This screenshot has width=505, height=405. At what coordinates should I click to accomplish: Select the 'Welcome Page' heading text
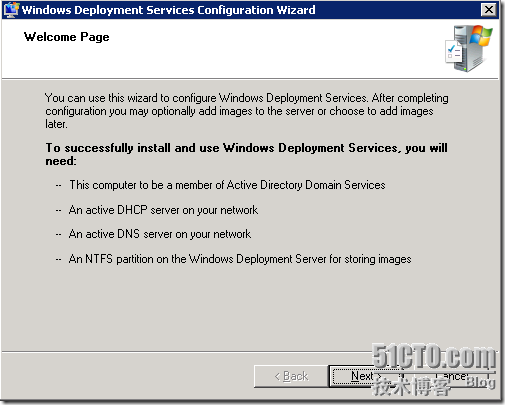pos(67,37)
